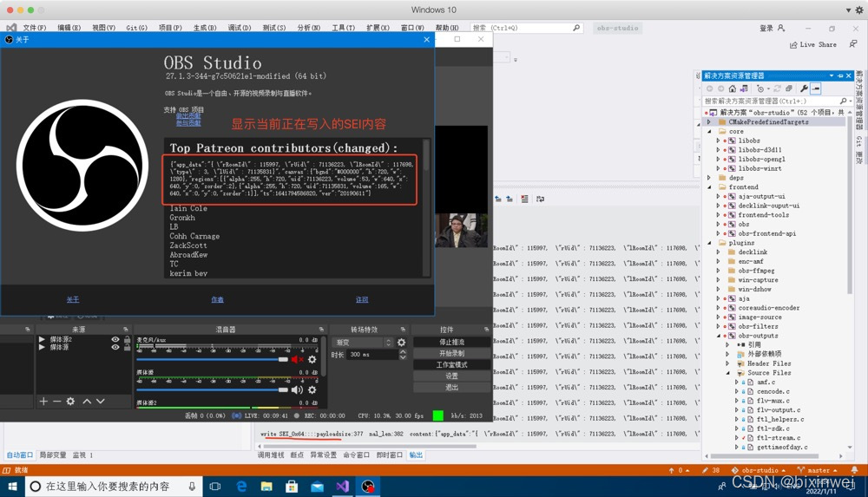This screenshot has width=868, height=497.
Task: Collapse the frontend folder
Action: pyautogui.click(x=709, y=187)
